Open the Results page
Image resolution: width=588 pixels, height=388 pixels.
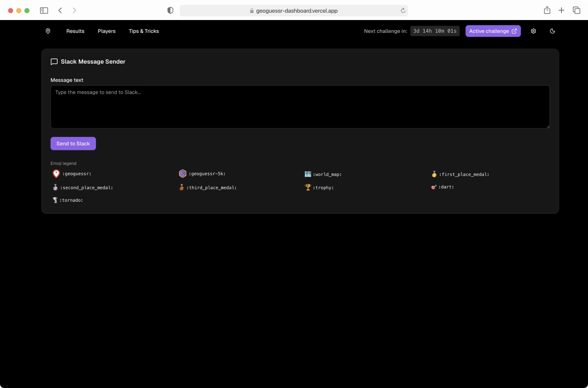click(x=75, y=31)
